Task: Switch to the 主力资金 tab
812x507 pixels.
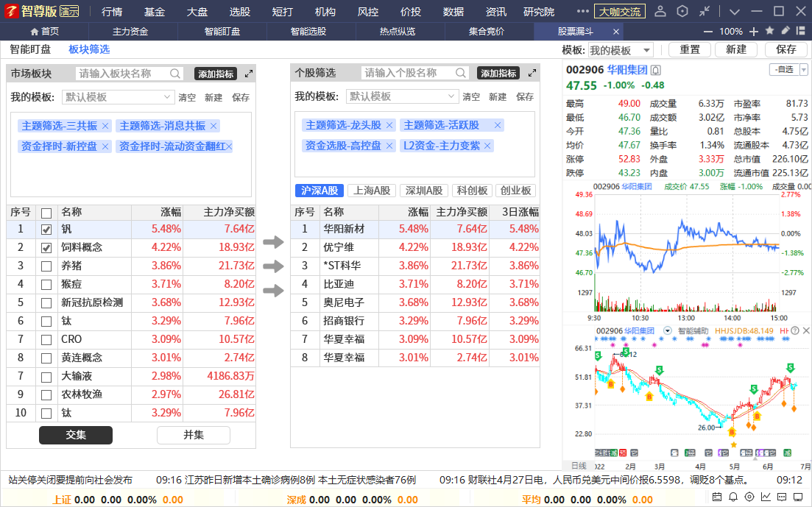Action: point(130,32)
